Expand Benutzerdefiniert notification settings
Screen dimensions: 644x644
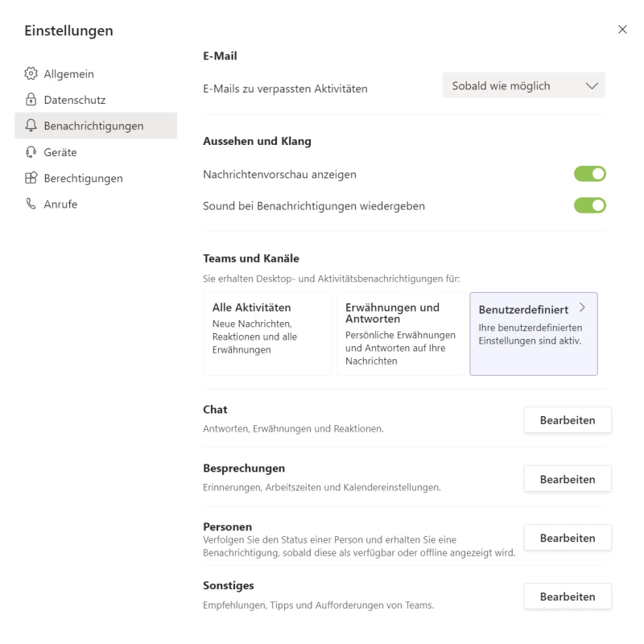coord(534,334)
